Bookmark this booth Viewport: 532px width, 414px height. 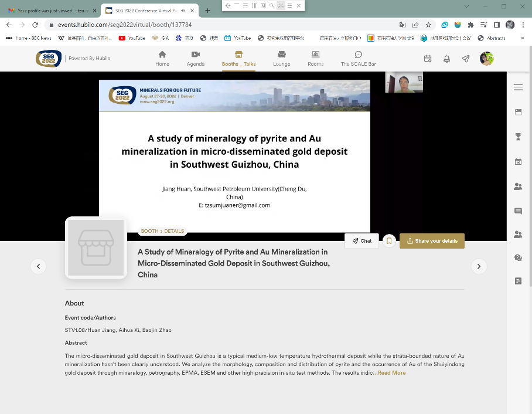pyautogui.click(x=388, y=241)
